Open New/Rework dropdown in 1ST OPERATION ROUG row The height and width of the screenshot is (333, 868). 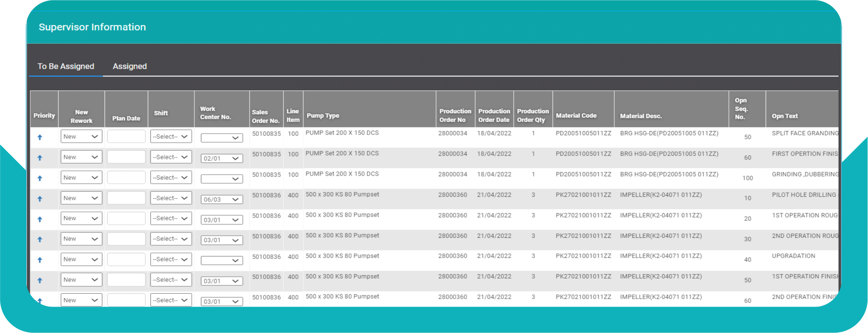click(x=81, y=218)
